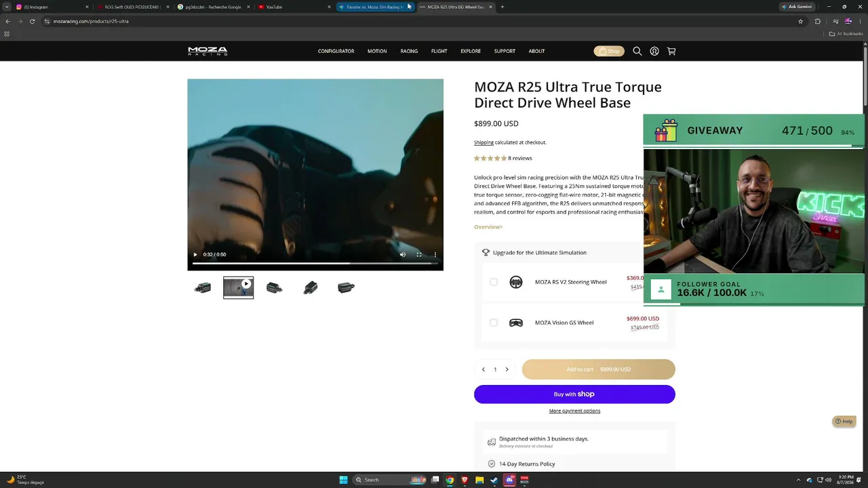Click the MOZA Racing logo
This screenshot has height=488, width=868.
(x=208, y=51)
